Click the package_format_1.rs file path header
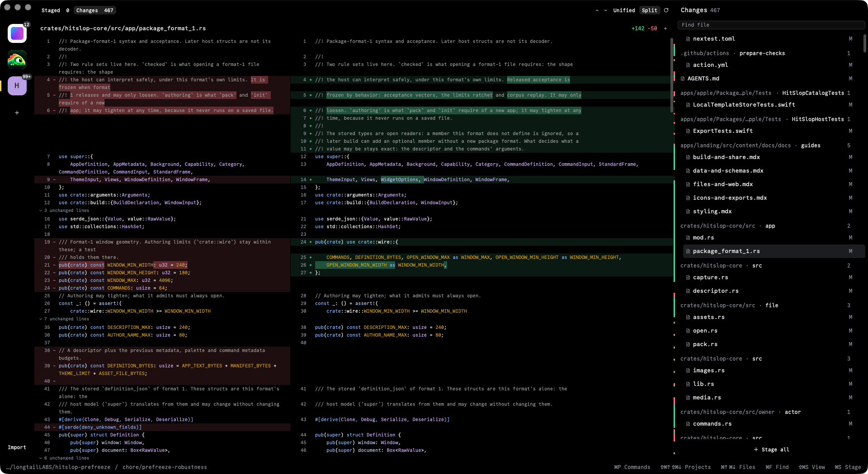Viewport: 868px width, 474px height. pos(123,28)
